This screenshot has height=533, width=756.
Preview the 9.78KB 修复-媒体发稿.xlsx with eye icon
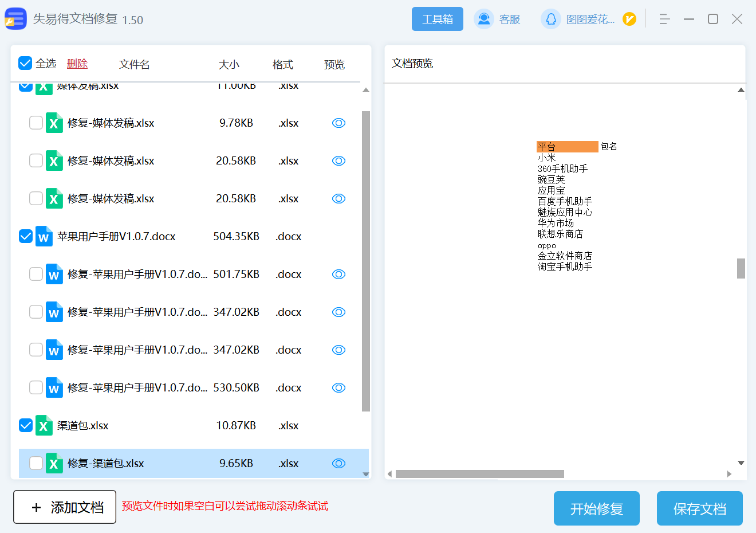point(338,123)
